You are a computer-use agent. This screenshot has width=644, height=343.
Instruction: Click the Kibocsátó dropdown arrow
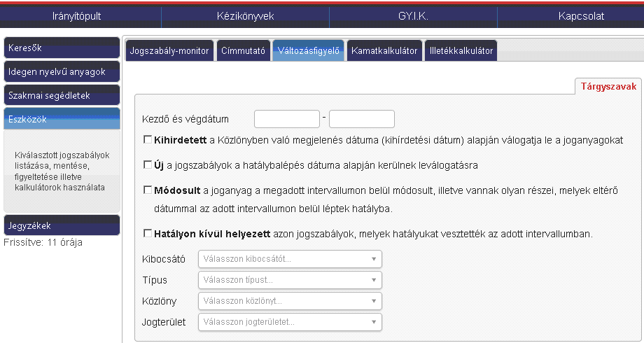click(374, 259)
